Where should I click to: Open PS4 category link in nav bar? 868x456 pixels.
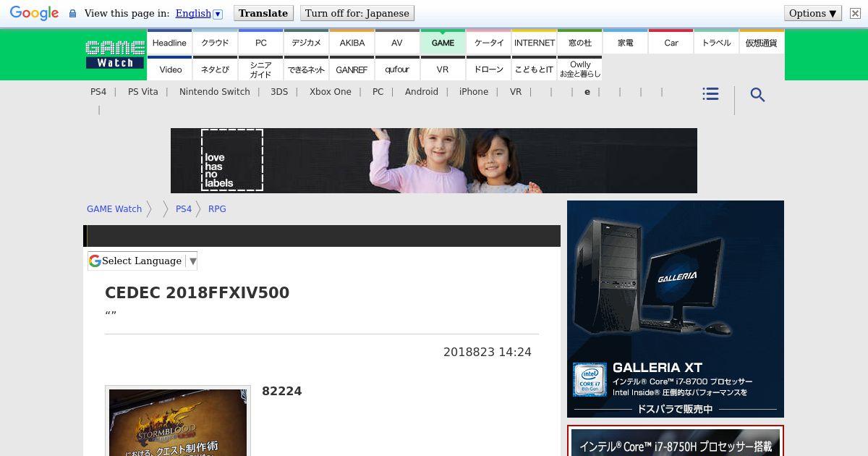[x=98, y=91]
